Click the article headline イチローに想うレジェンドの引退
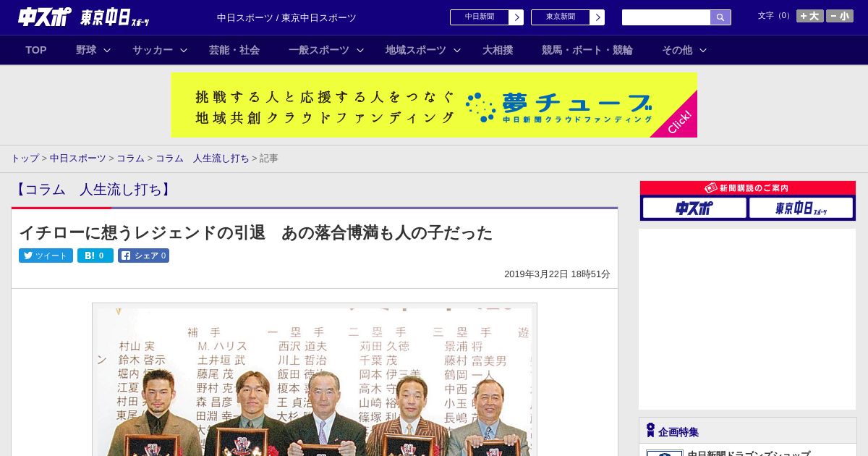 (255, 232)
